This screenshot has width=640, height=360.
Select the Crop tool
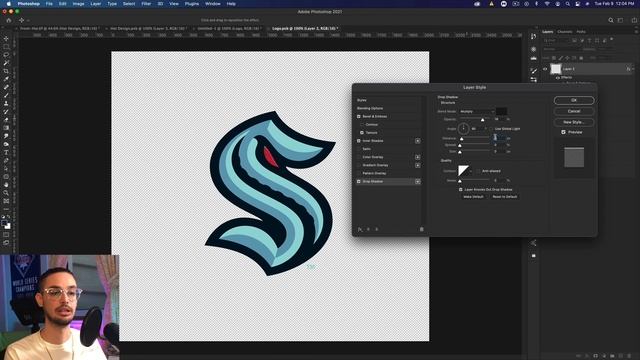(x=6, y=71)
